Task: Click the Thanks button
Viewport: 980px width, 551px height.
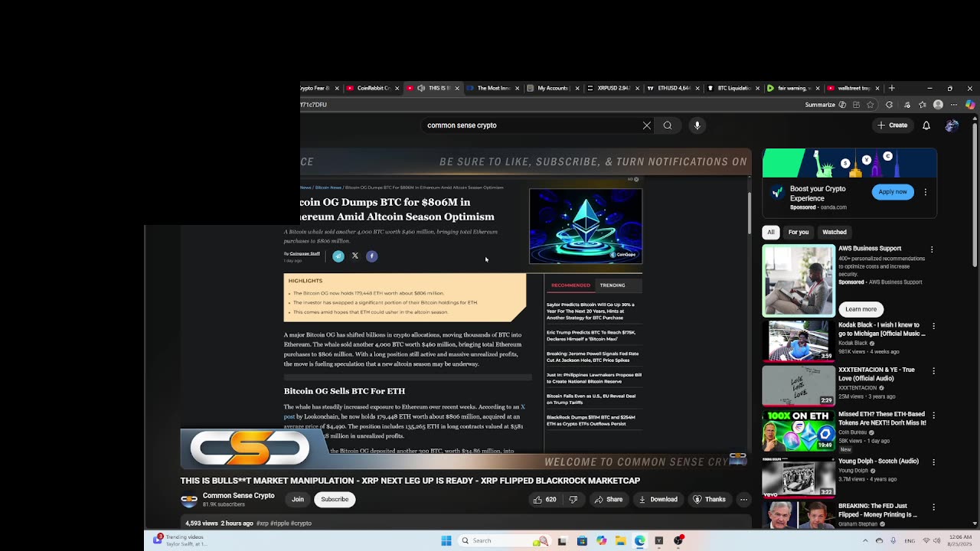Action: click(709, 500)
